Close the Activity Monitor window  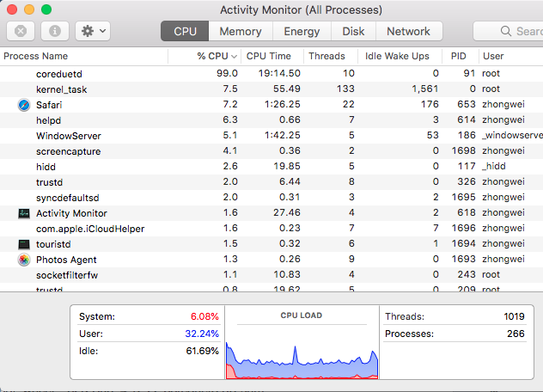12,9
